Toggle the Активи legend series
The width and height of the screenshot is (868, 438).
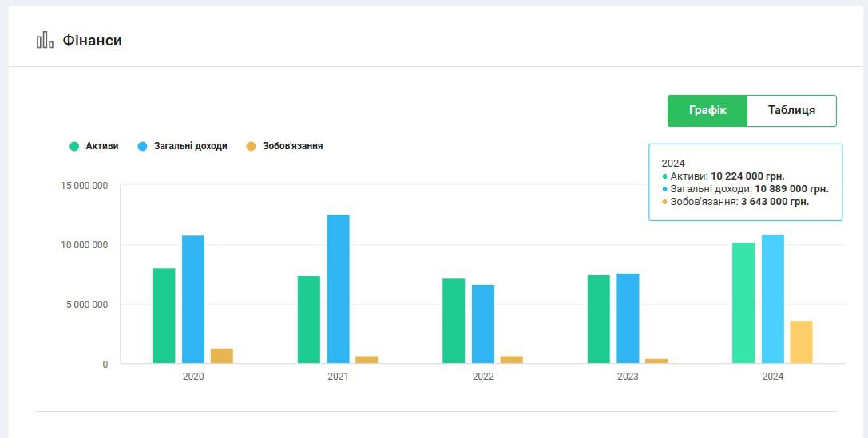point(101,146)
